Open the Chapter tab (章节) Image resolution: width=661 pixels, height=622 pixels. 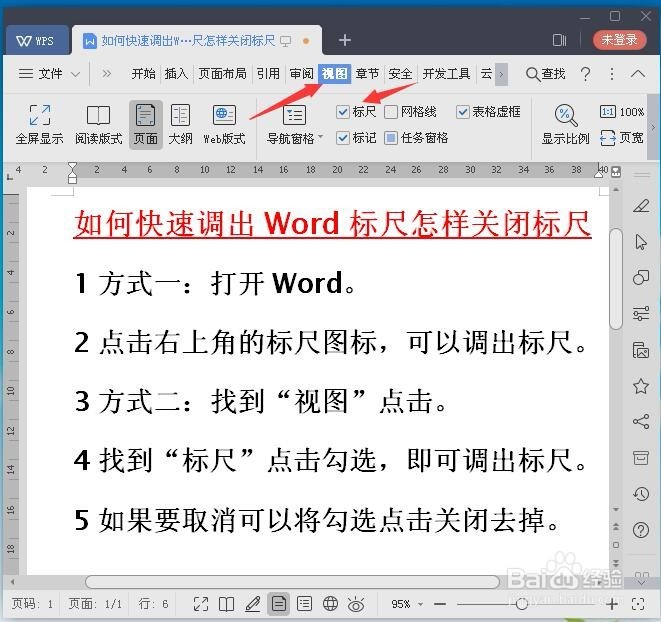click(367, 74)
